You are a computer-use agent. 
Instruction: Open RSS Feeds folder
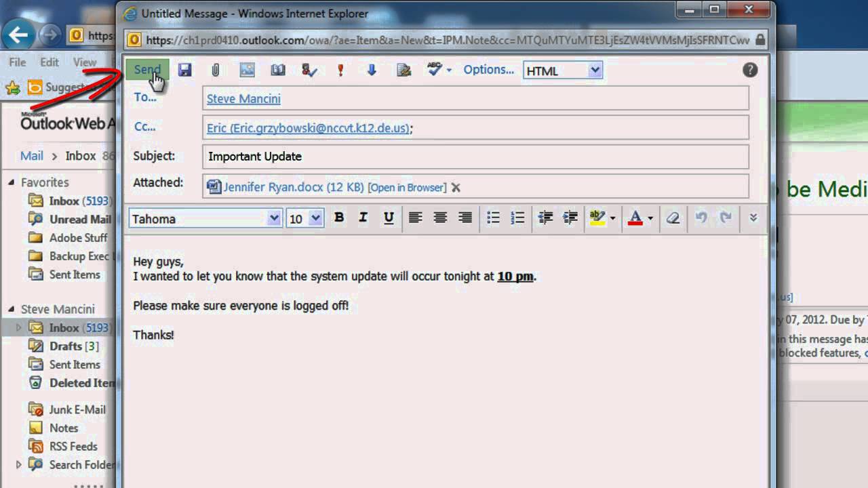pos(73,447)
